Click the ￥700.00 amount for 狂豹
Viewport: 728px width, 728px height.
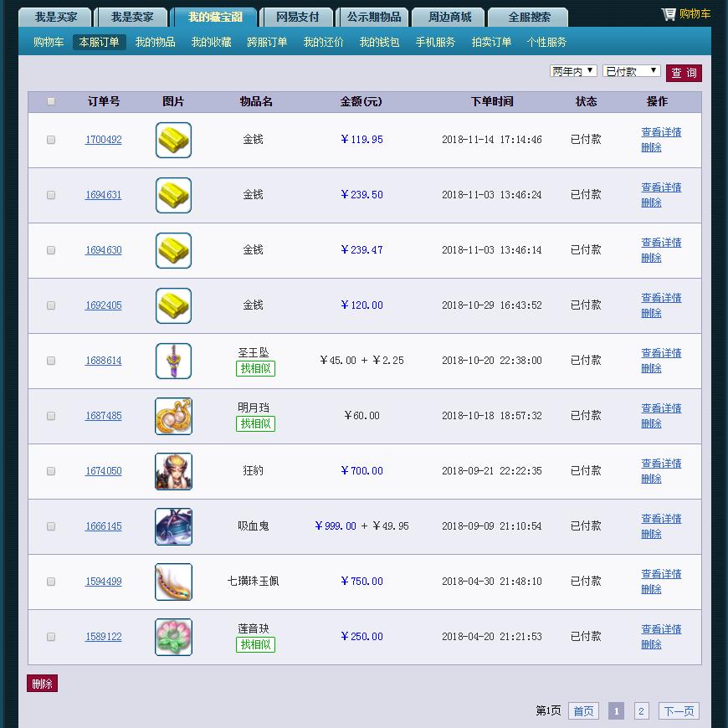(x=361, y=471)
